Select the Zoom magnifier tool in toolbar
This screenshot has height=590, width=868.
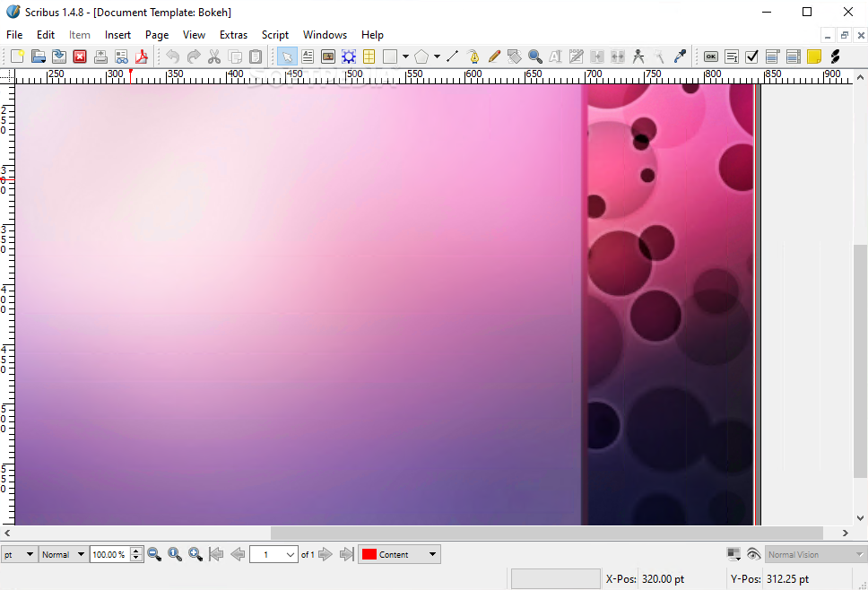(x=534, y=56)
